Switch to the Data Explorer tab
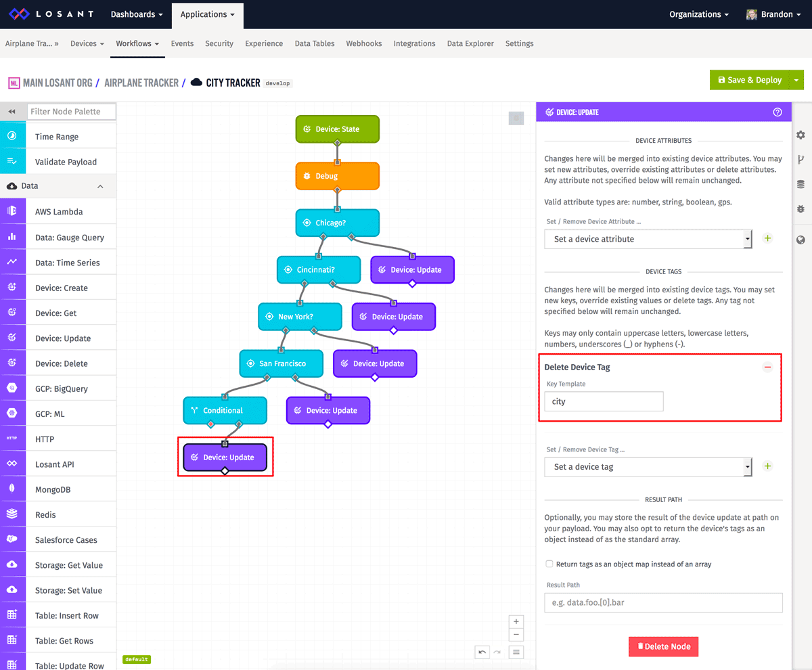812x670 pixels. click(x=470, y=43)
